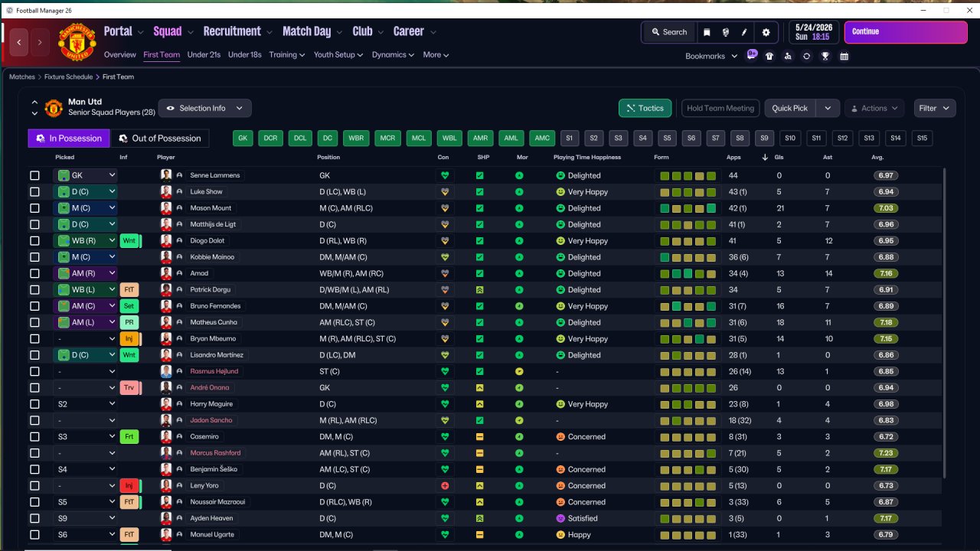Expand the Training submenu
Viewport: 980px width, 551px height.
(287, 55)
